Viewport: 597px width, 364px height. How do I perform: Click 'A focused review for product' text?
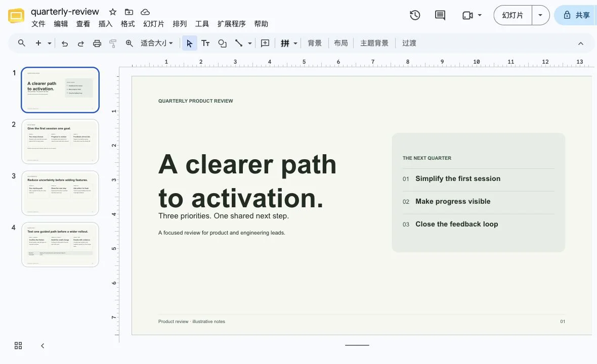tap(222, 233)
